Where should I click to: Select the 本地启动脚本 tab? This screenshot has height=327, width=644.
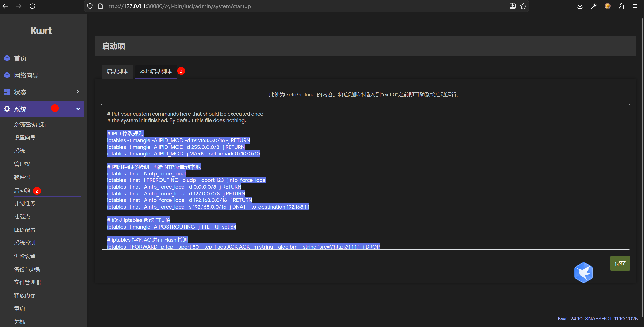(156, 71)
